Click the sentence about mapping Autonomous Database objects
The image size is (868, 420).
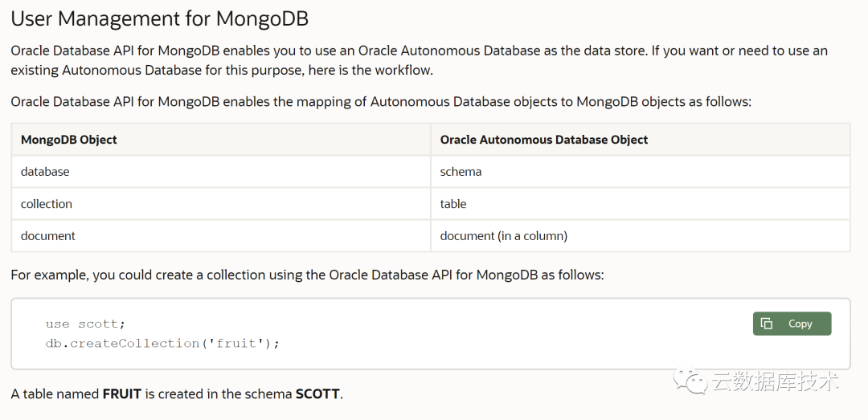(381, 102)
